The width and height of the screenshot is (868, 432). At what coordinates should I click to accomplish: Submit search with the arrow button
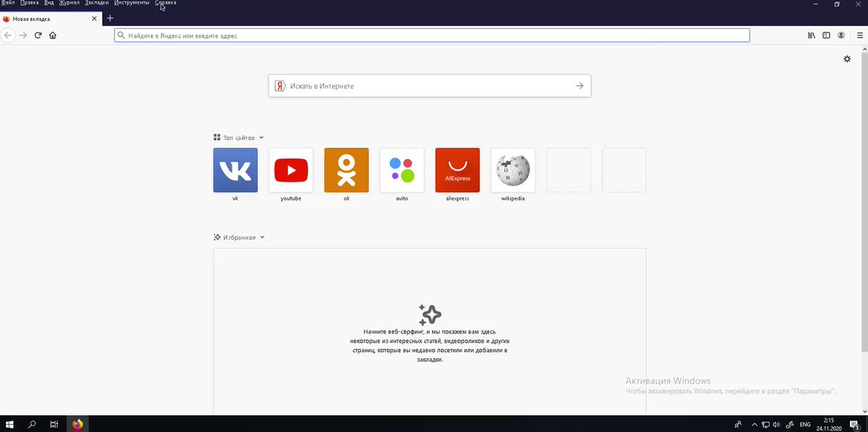pos(579,85)
